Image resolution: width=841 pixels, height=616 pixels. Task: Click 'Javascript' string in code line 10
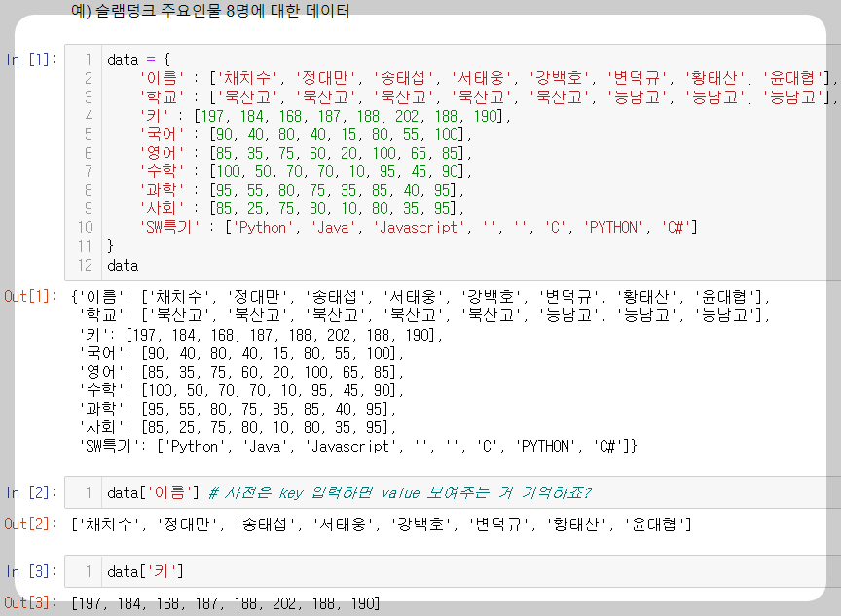point(419,228)
